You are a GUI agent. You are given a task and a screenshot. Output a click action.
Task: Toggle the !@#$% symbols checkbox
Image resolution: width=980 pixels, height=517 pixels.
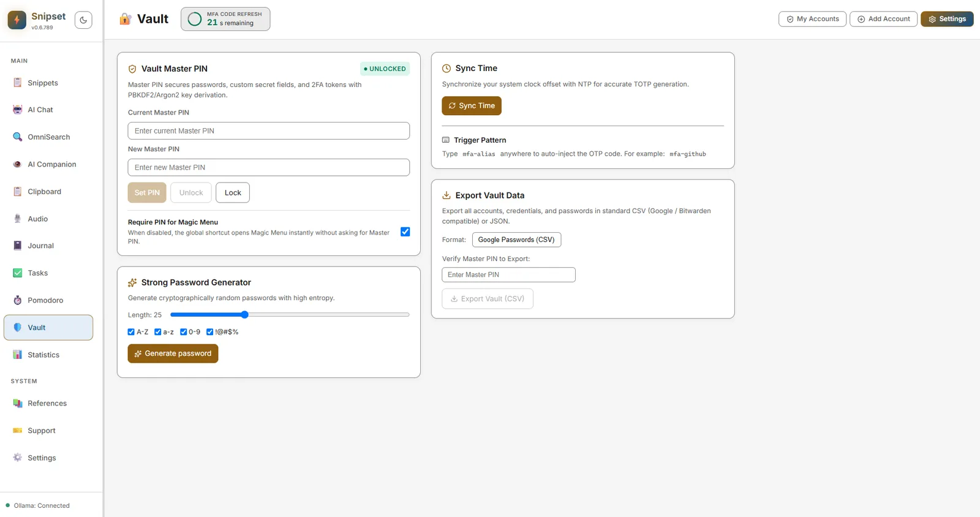click(209, 332)
